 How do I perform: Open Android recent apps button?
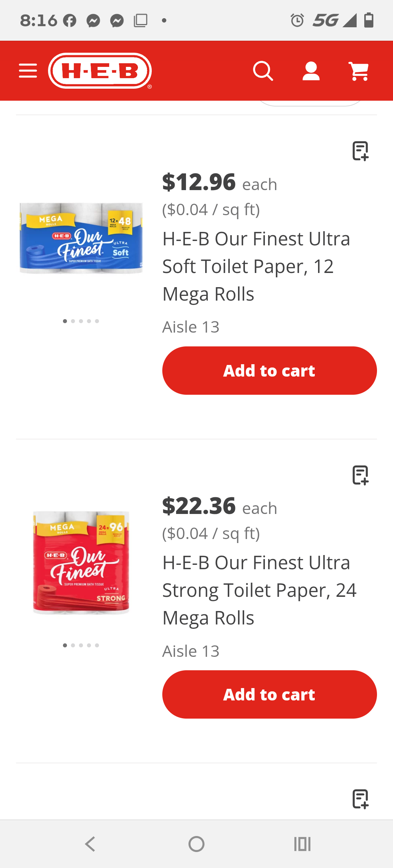click(302, 844)
